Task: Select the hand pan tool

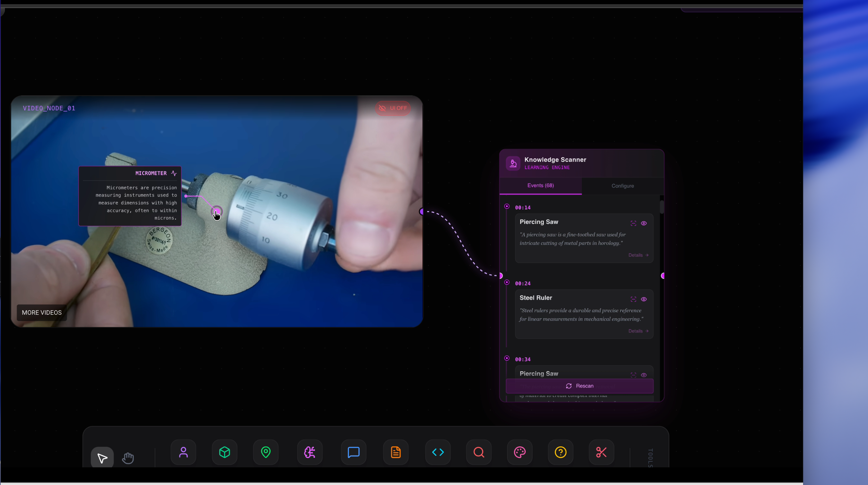Action: (x=128, y=458)
